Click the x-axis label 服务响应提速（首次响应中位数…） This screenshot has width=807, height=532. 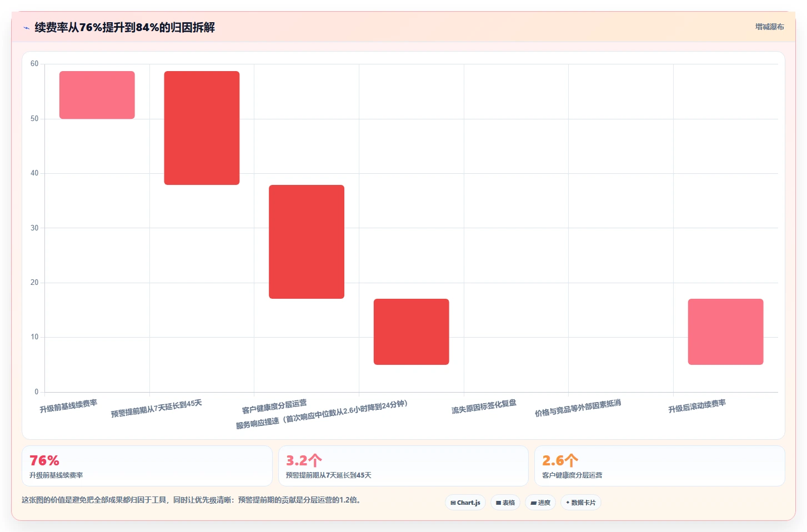point(322,415)
